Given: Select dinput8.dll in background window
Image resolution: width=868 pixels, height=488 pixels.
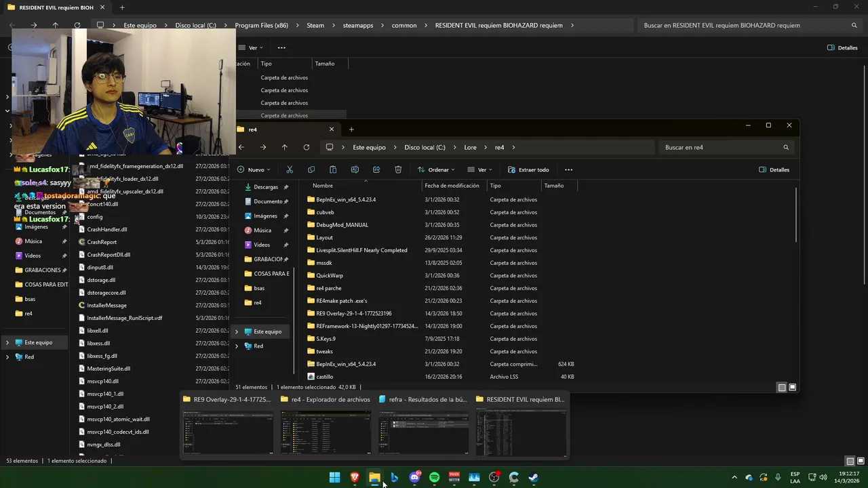Looking at the screenshot, I should coord(100,267).
